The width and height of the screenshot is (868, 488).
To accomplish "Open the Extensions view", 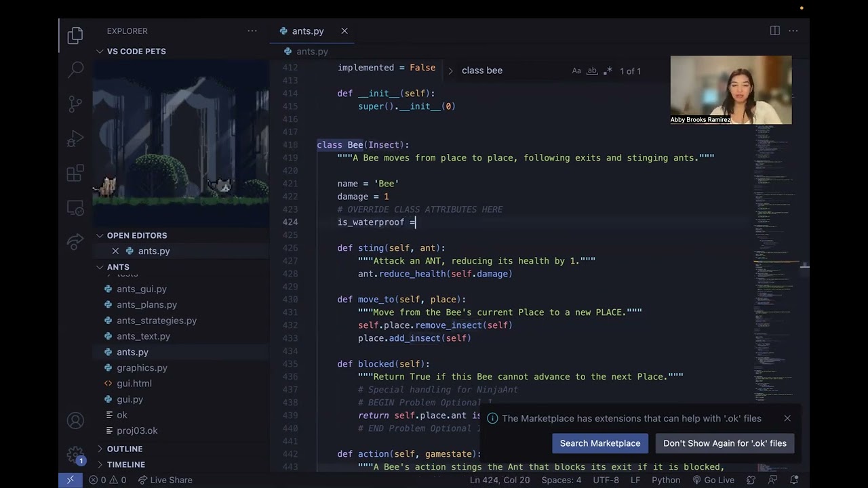I will point(75,173).
